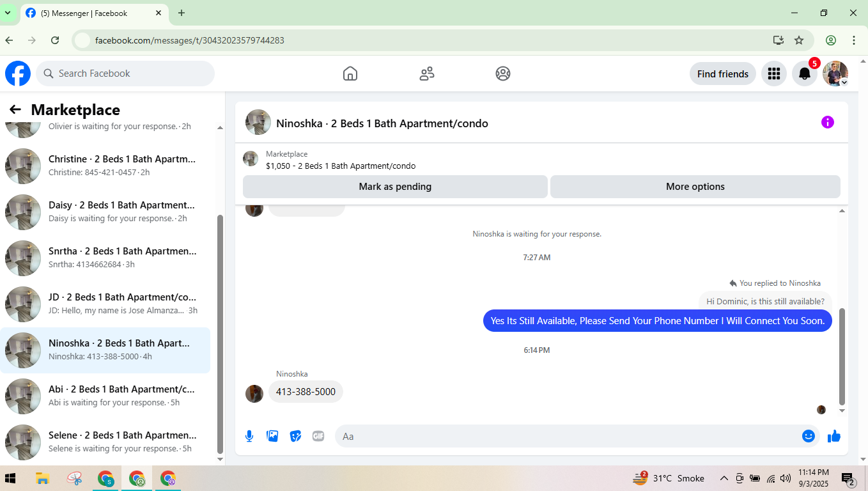
Task: Send a thumbs-up like
Action: pyautogui.click(x=834, y=436)
